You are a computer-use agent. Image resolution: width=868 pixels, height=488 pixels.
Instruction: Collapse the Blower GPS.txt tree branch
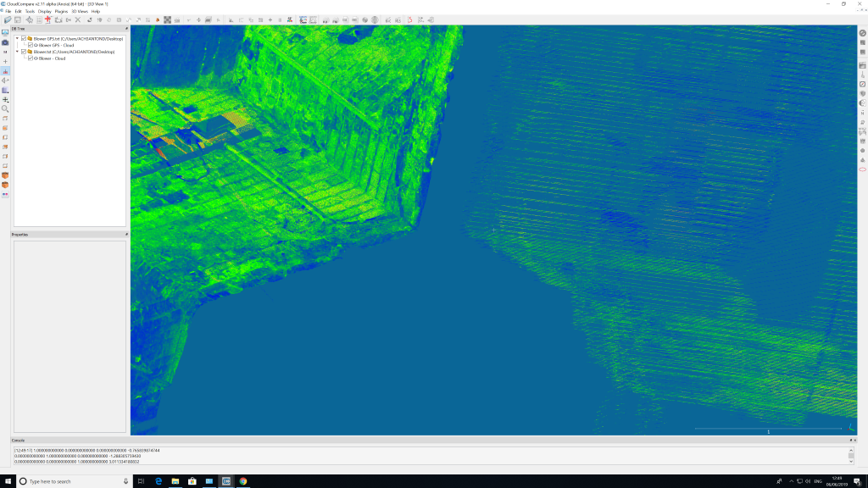tap(17, 38)
